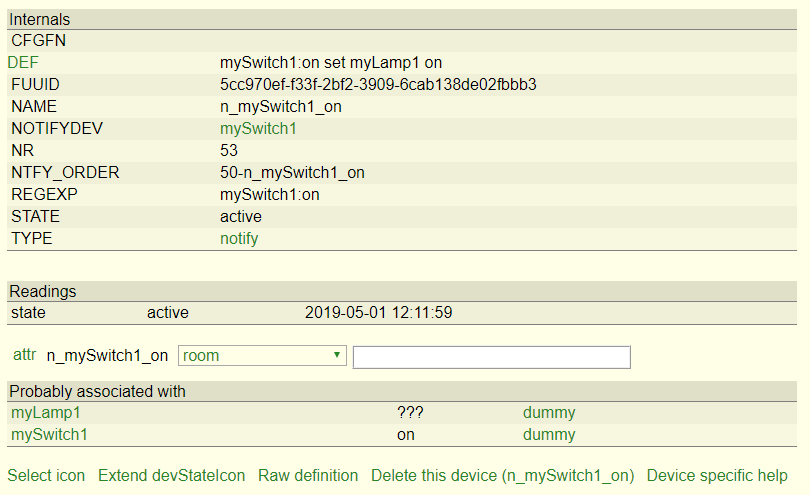Image resolution: width=810 pixels, height=495 pixels.
Task: Select the state reading timestamp
Action: [378, 313]
